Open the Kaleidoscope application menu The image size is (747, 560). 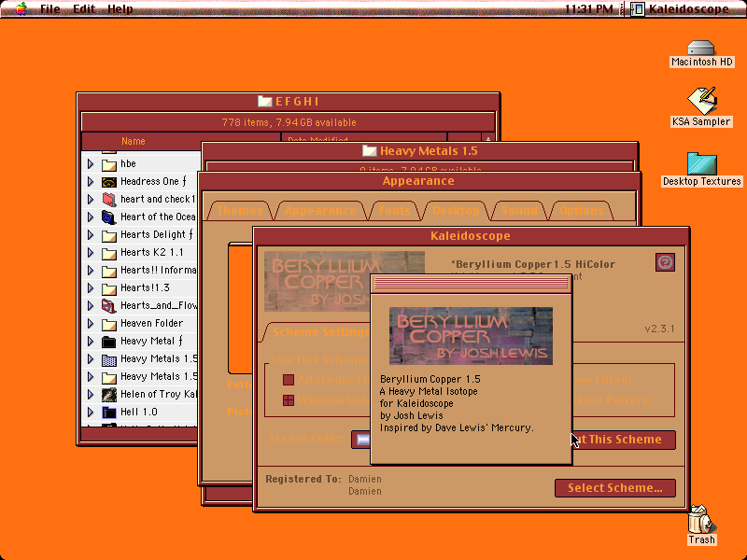click(681, 8)
